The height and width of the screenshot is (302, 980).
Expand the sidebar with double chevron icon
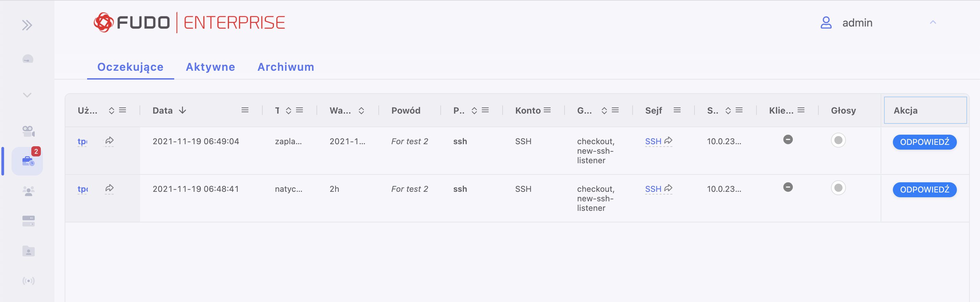pyautogui.click(x=27, y=25)
